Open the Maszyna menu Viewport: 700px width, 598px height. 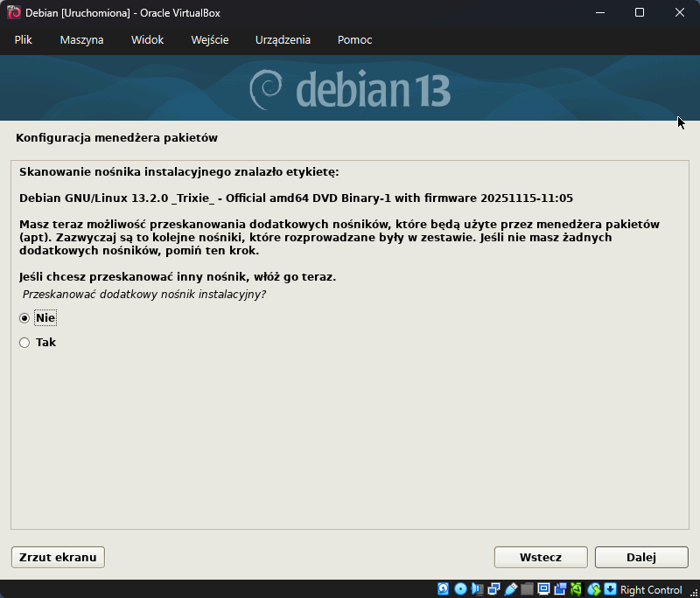tap(81, 40)
